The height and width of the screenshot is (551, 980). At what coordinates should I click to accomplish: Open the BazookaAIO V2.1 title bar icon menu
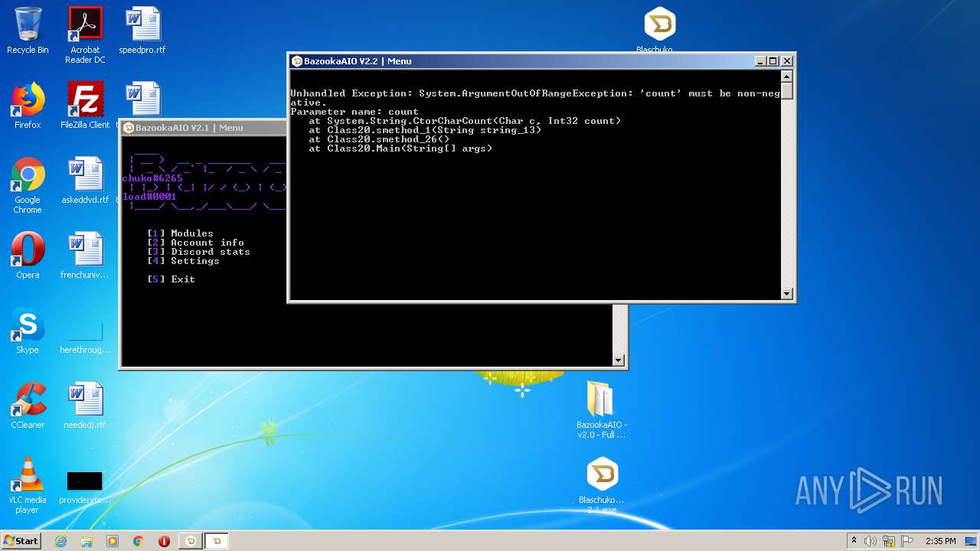tap(129, 128)
